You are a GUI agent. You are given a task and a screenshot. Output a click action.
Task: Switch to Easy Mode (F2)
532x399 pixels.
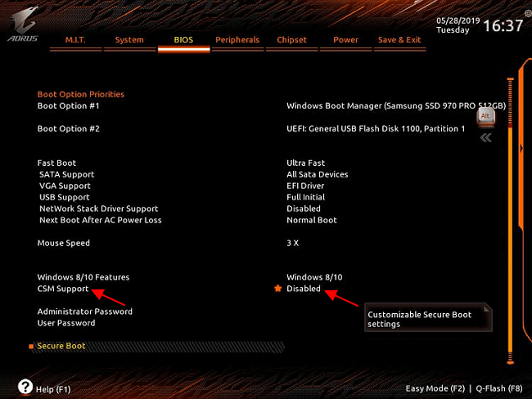point(435,388)
